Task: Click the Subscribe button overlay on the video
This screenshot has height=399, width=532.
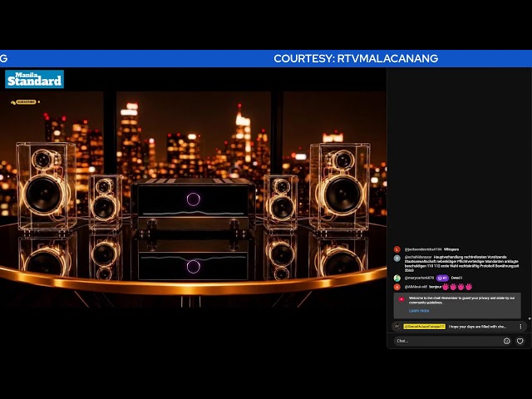Action: tap(26, 101)
